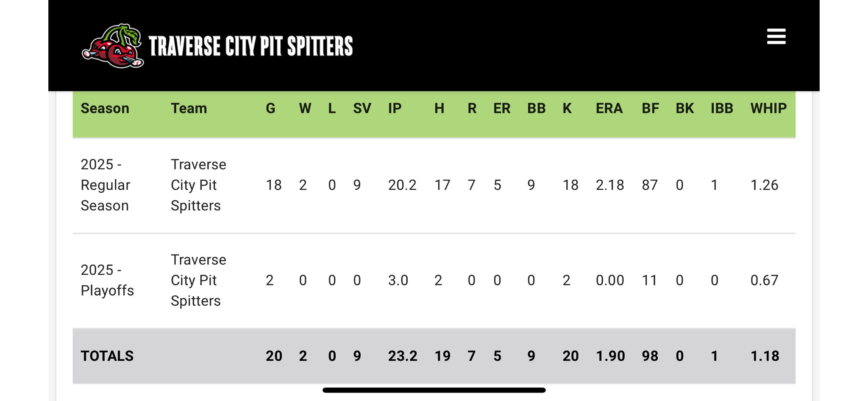Sort by the ERA column header
Viewport: 868px width, 401px height.
(609, 109)
